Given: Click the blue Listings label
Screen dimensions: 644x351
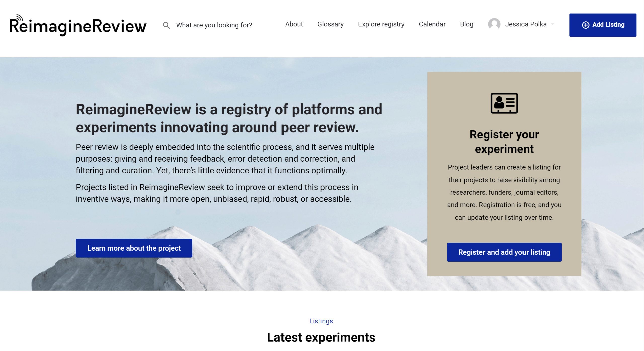Looking at the screenshot, I should coord(321,321).
